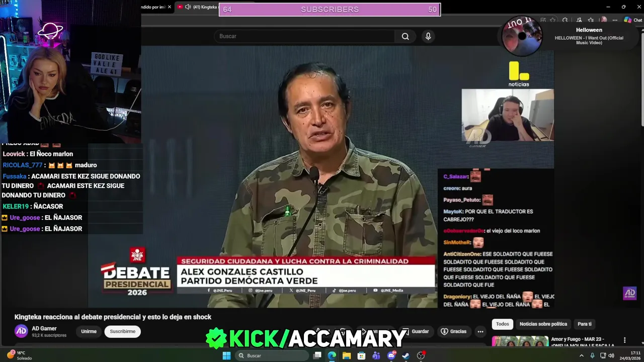Open Microsoft Store from taskbar
The image size is (644, 362).
[361, 355]
